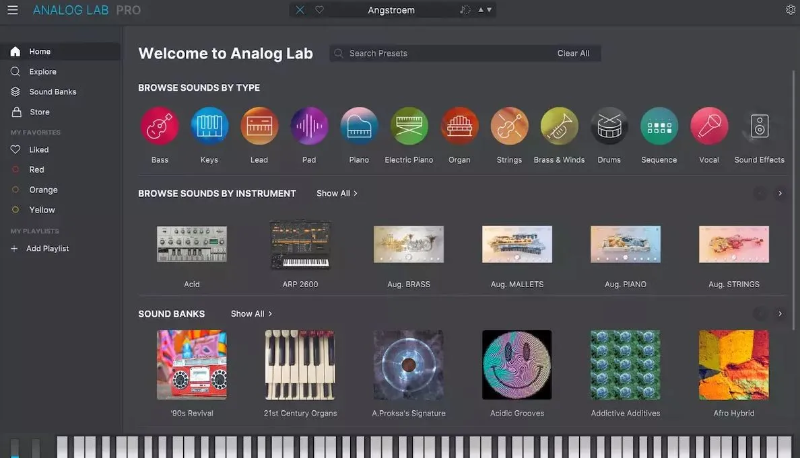Open A.Proksa's Signature sound bank

409,365
